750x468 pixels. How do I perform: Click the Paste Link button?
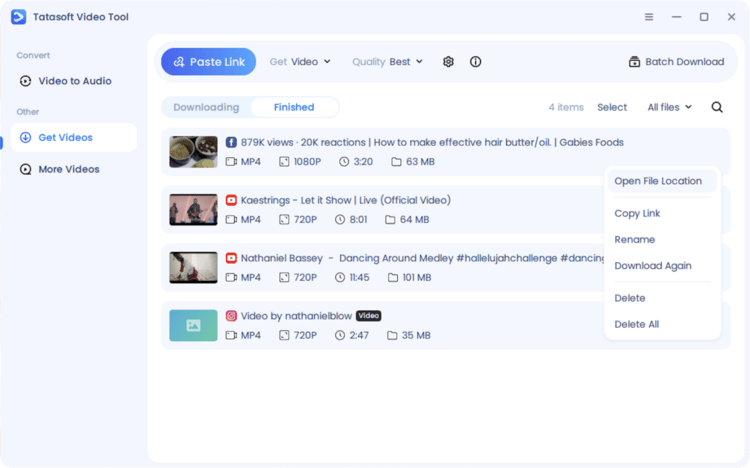point(209,62)
